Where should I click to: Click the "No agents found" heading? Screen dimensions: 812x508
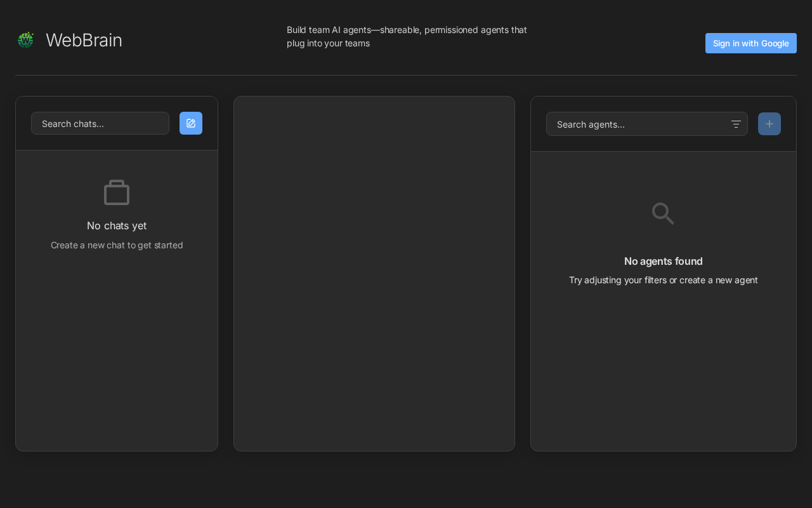point(663,261)
